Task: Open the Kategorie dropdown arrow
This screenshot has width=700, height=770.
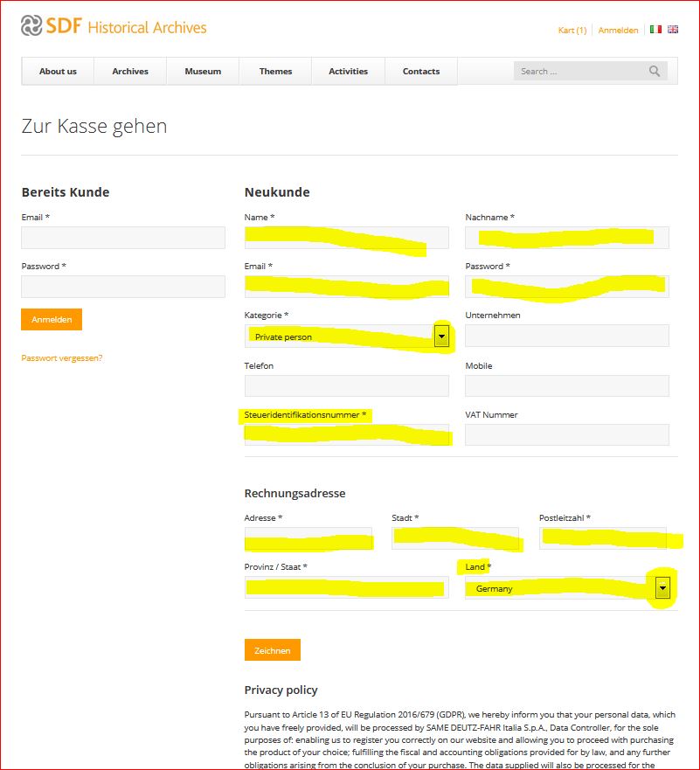Action: (441, 336)
